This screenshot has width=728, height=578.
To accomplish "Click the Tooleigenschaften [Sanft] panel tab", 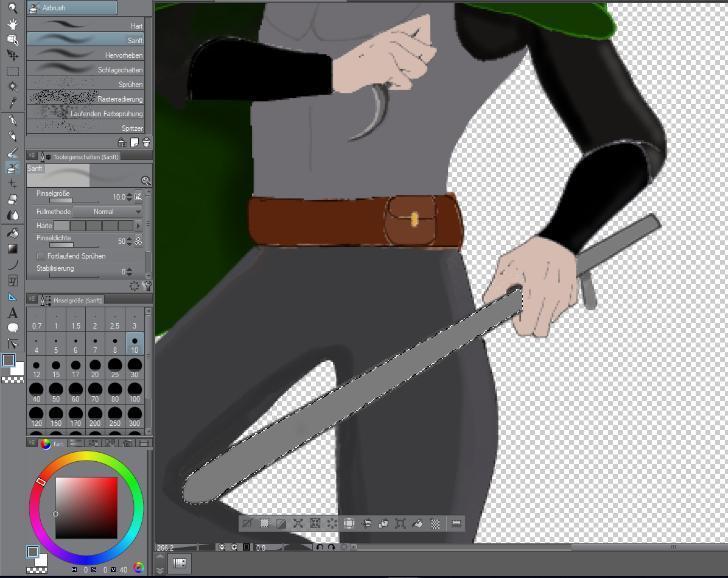I will [x=80, y=156].
